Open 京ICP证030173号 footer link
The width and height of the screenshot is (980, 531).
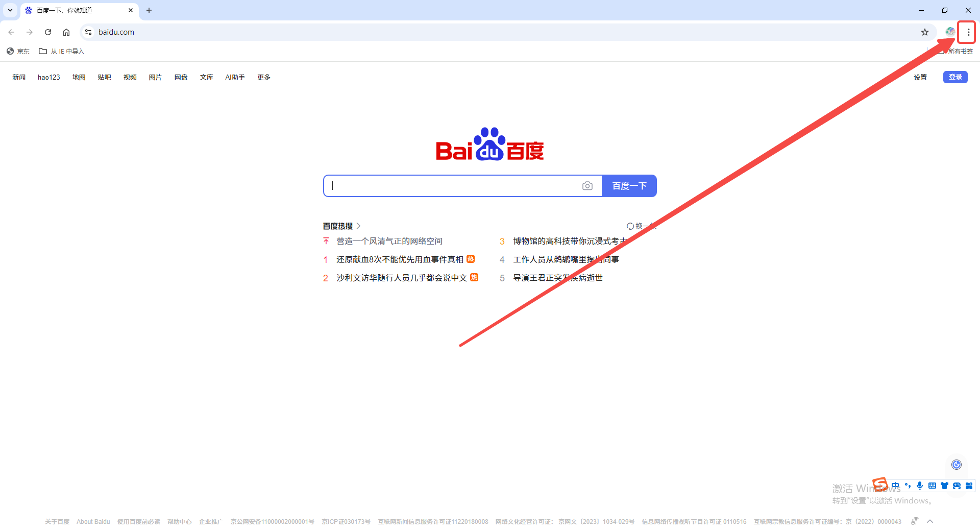(346, 522)
